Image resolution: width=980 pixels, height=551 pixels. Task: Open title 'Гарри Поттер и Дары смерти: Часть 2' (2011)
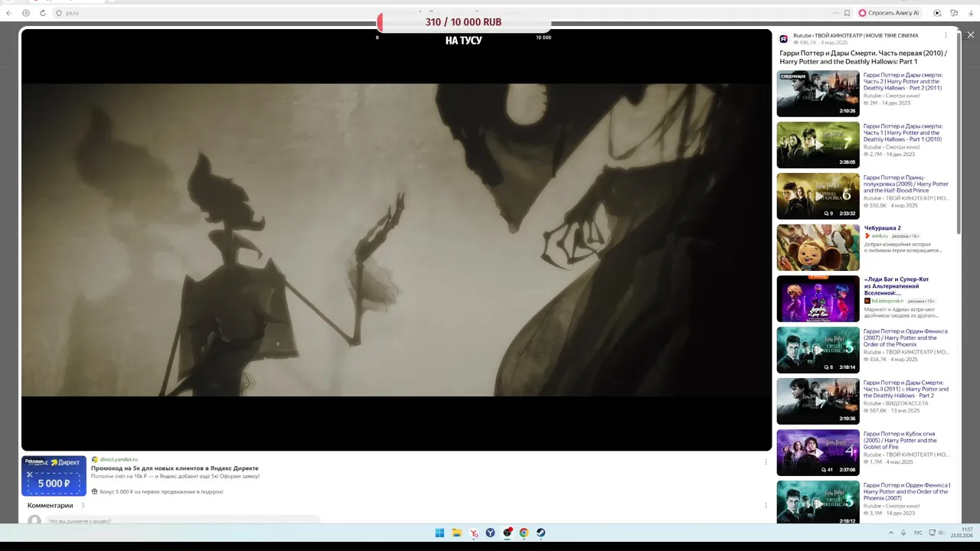[x=903, y=82]
